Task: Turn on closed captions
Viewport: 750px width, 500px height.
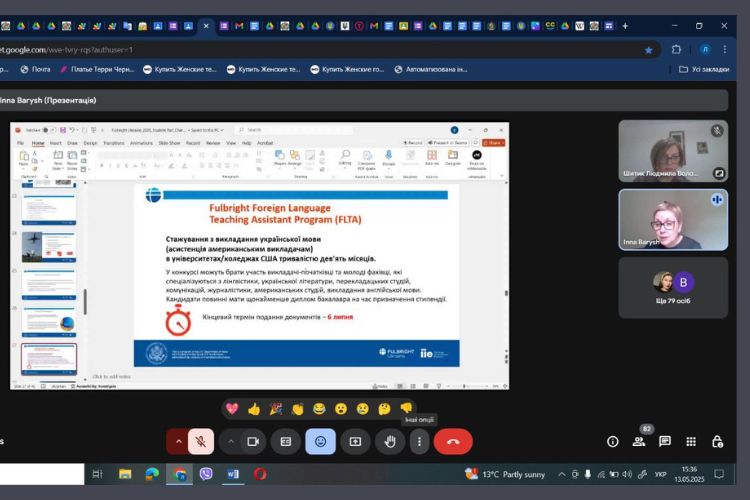Action: click(x=286, y=441)
